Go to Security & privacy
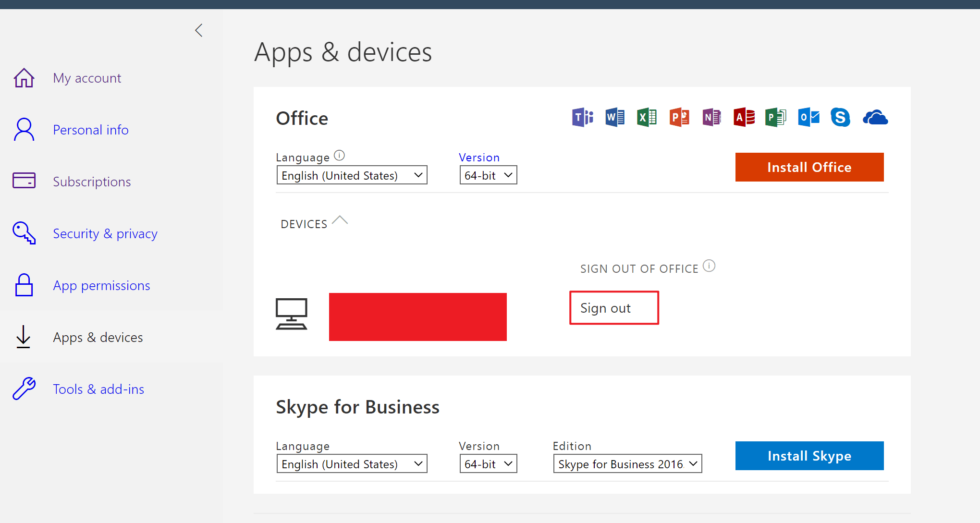This screenshot has width=980, height=523. [105, 233]
